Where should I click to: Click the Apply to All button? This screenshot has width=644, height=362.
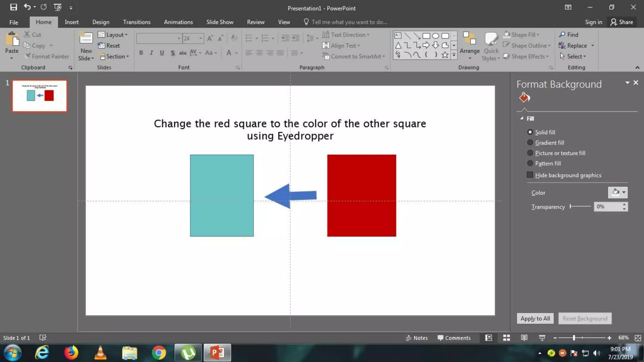535,318
